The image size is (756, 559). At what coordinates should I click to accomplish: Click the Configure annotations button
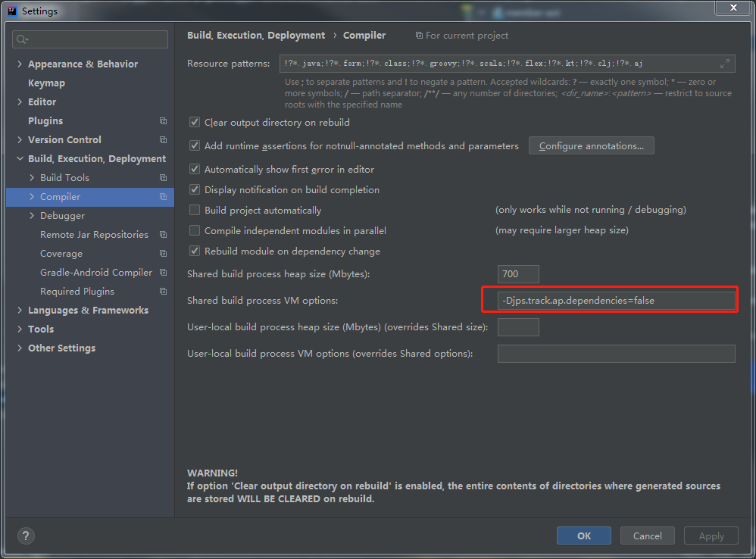591,146
